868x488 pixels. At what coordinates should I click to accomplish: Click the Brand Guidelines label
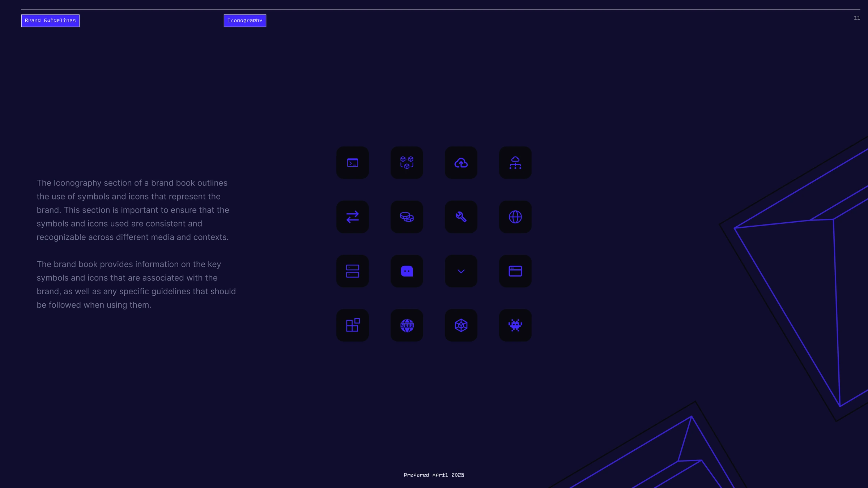[50, 21]
